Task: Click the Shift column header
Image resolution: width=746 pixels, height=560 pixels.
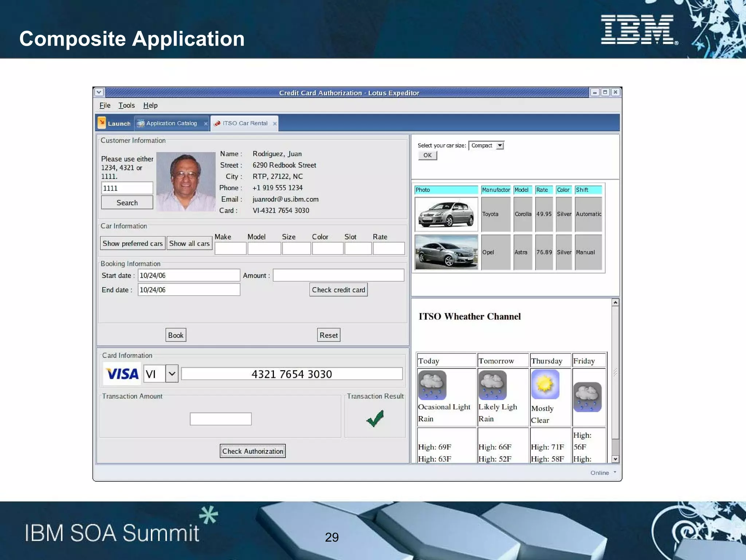Action: click(588, 190)
